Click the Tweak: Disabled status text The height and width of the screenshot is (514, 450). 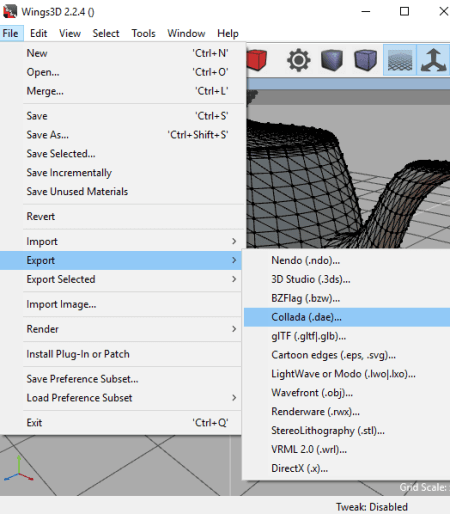pos(372,507)
